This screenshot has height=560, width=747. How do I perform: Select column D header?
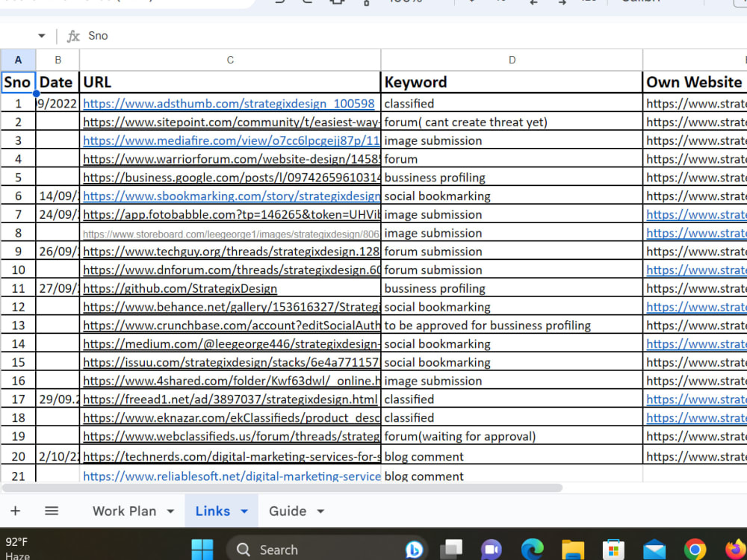coord(512,60)
